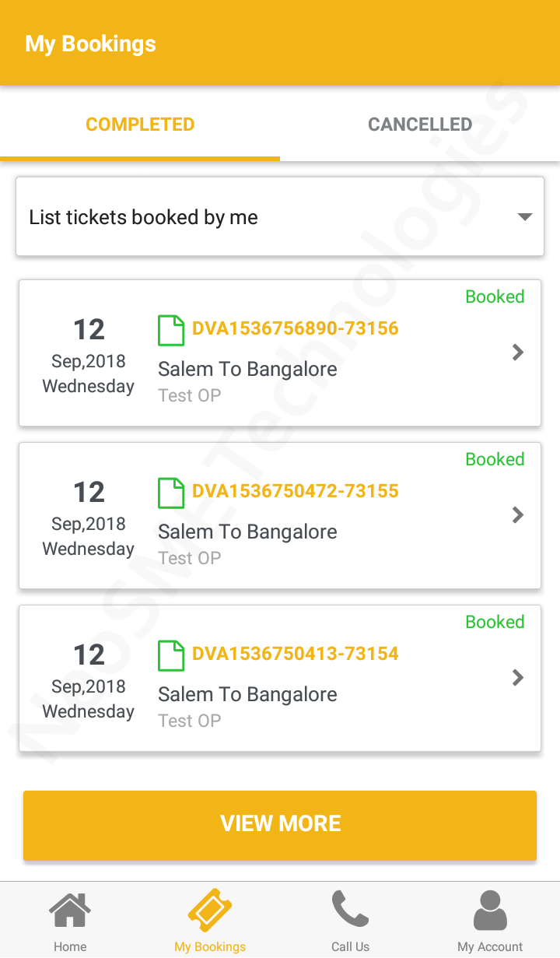Open My Account profile icon
Viewport: 560px width, 958px height.
click(490, 911)
